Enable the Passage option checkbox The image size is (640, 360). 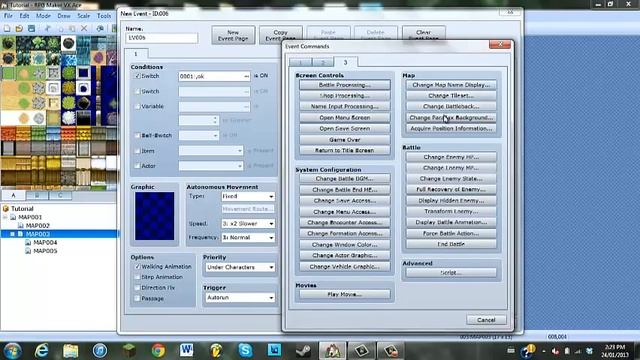pyautogui.click(x=138, y=298)
